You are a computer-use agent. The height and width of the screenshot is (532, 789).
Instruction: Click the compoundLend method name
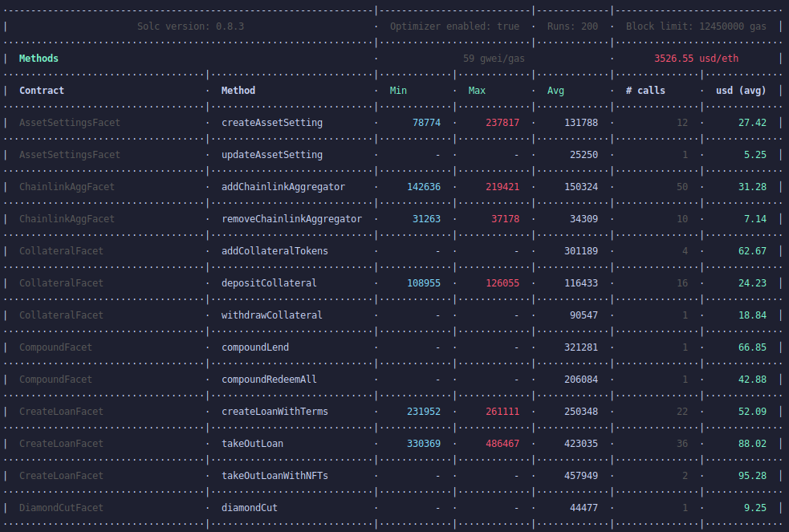pyautogui.click(x=255, y=347)
